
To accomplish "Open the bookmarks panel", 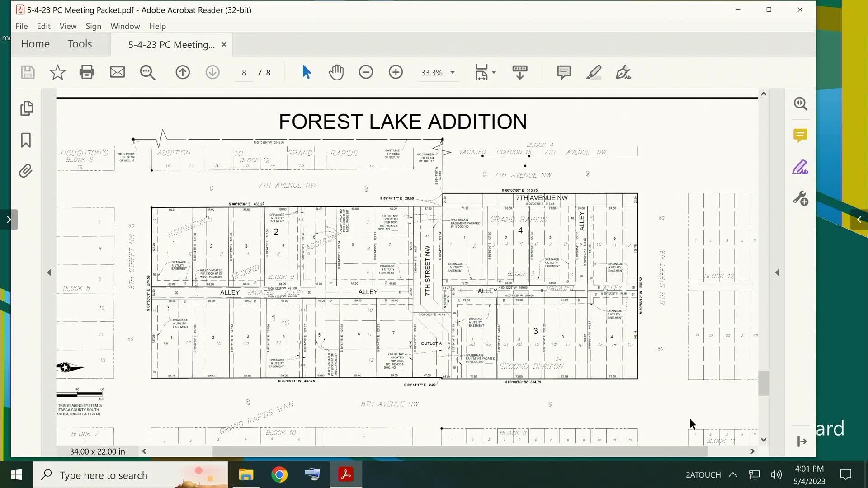I will pos(26,140).
